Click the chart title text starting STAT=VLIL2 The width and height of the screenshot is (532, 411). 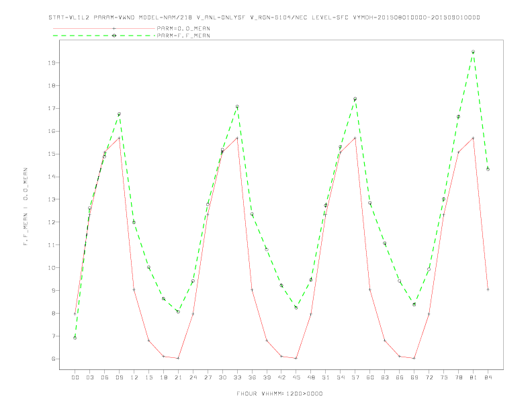click(264, 17)
